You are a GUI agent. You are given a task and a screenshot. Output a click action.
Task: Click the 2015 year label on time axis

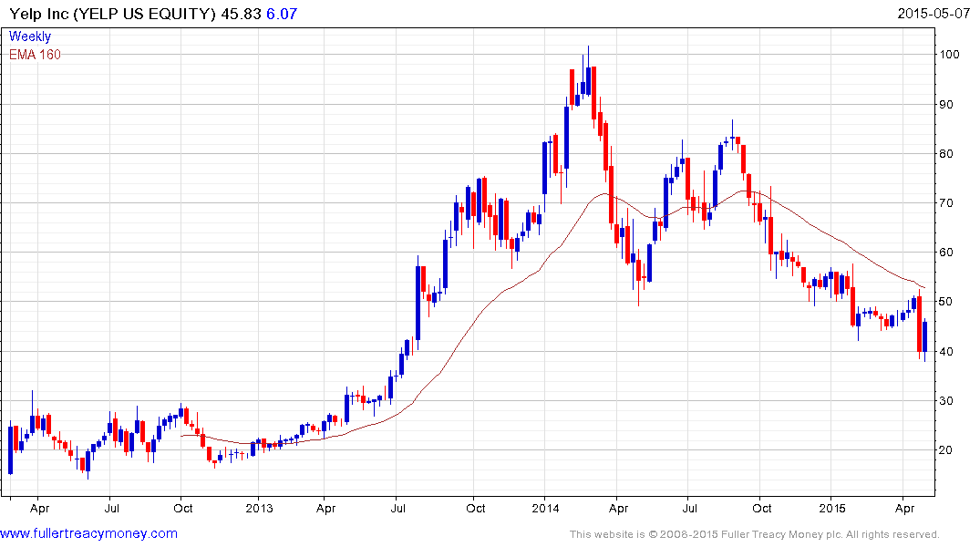832,508
